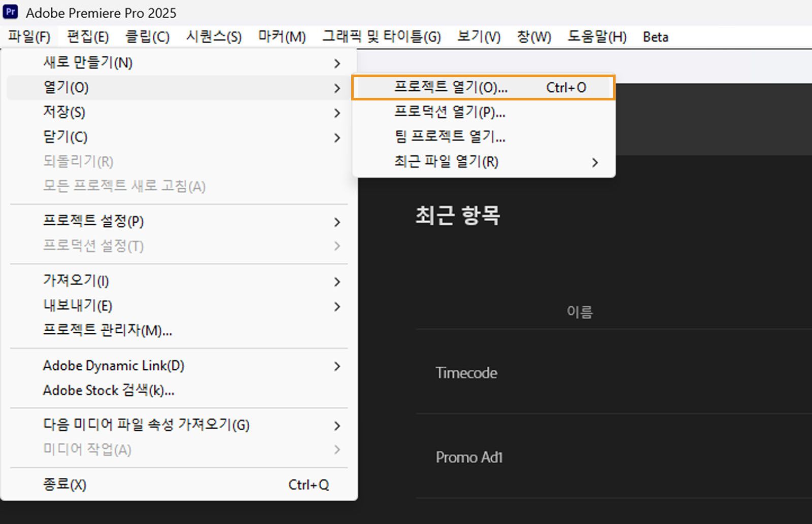Image resolution: width=812 pixels, height=524 pixels.
Task: Expand the 가져오기(I) submenu
Action: pos(177,281)
